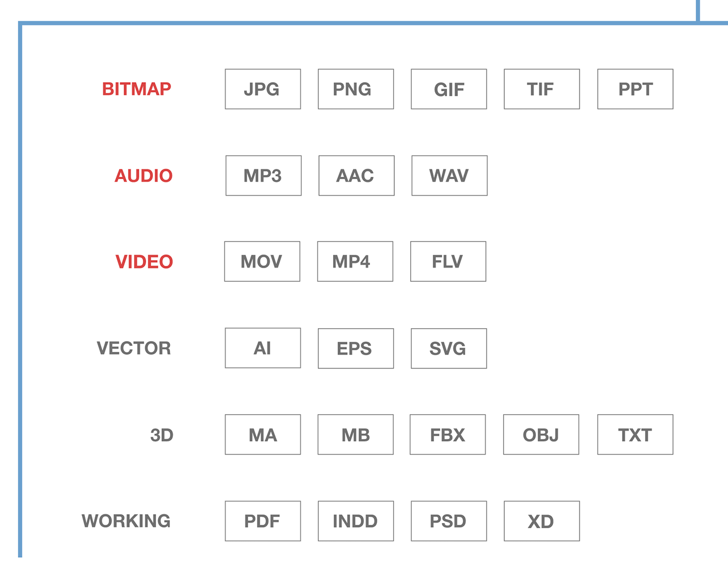Select the MOV video format

pyautogui.click(x=262, y=261)
